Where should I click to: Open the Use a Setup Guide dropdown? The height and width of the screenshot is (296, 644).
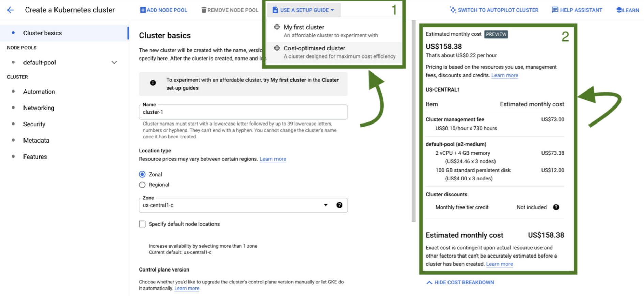point(303,10)
